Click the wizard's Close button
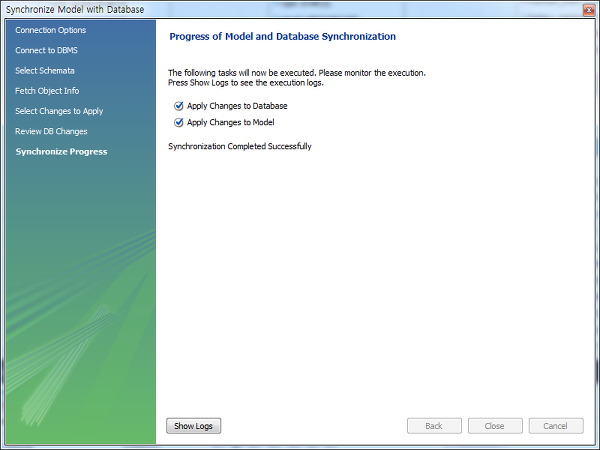Viewport: 600px width, 450px height. pos(495,426)
